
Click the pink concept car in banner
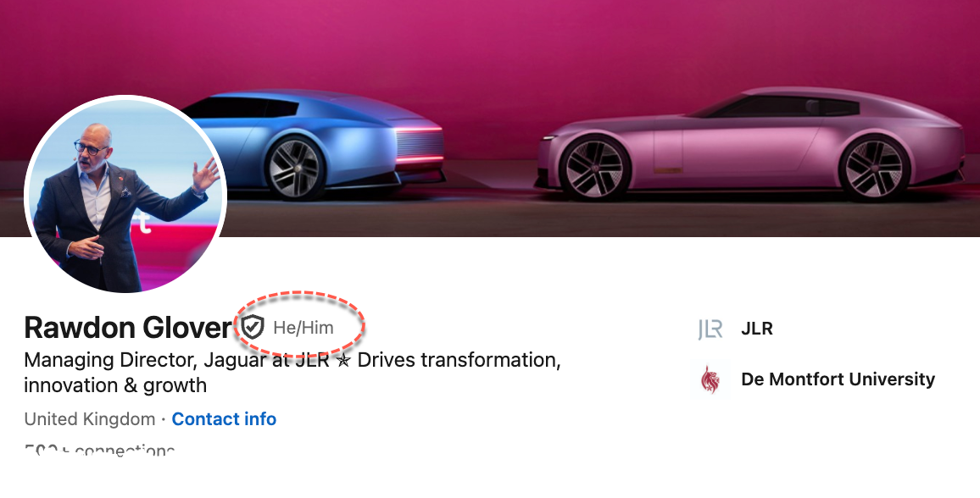[750, 145]
